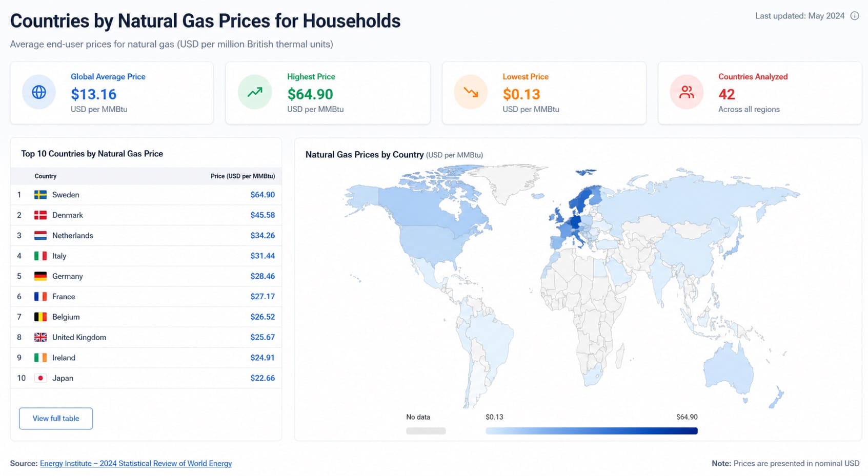Image resolution: width=868 pixels, height=476 pixels.
Task: Click Italy's price $31.44
Action: [x=263, y=256]
